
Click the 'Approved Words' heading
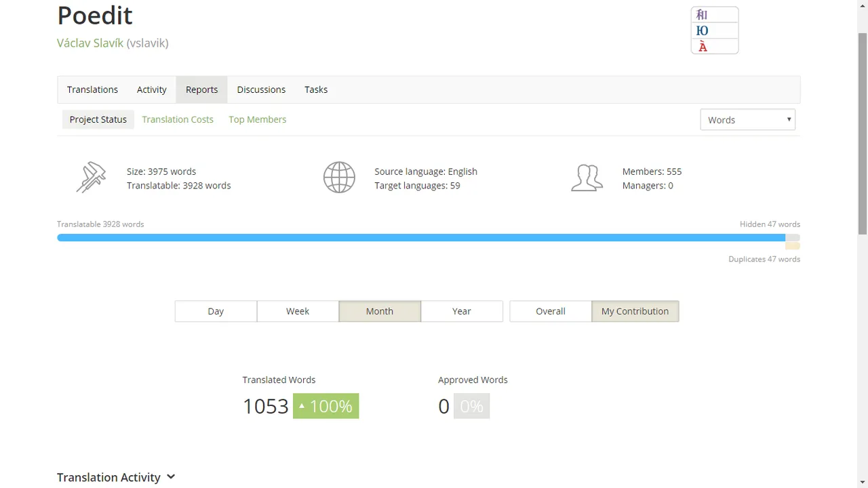click(x=473, y=380)
